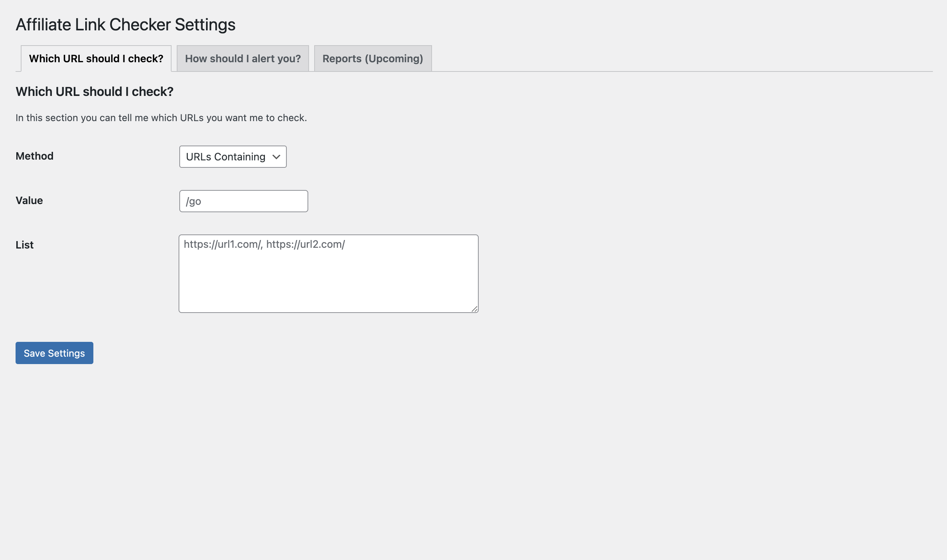Select the 'Which URL should I check?' tab
The image size is (947, 560).
[x=96, y=59]
